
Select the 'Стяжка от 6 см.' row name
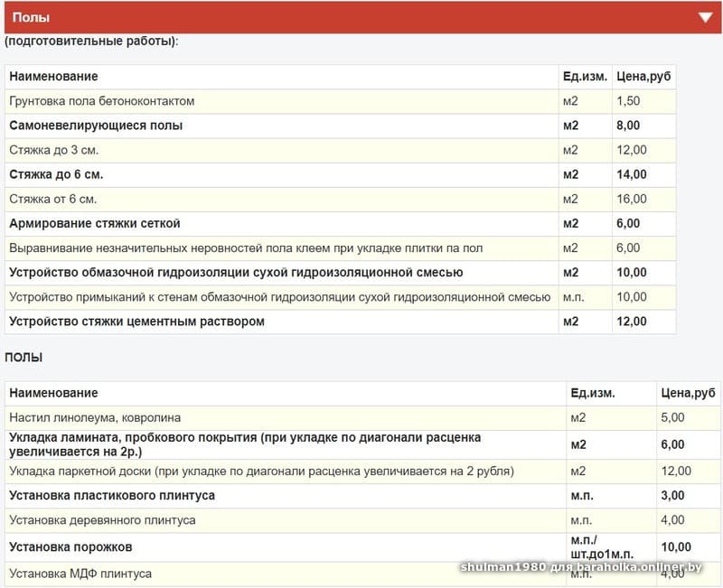53,199
